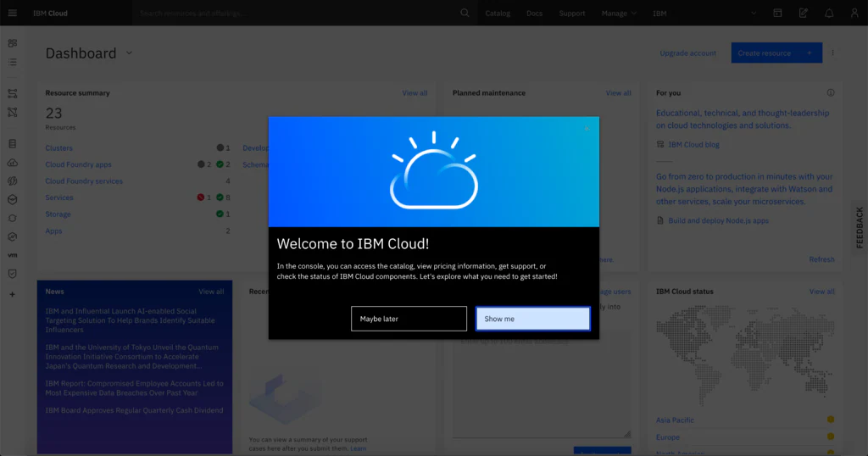Viewport: 868px width, 456px height.
Task: Click the IBM Cloud logo text
Action: 50,14
